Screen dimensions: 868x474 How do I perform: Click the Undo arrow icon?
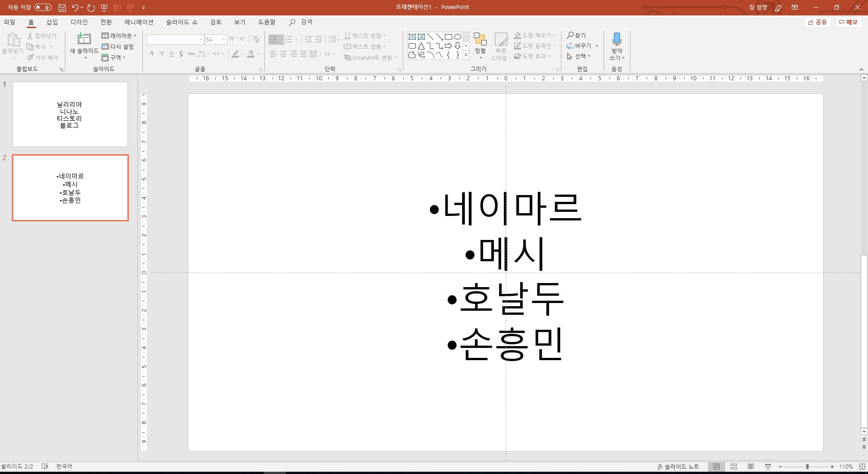[x=75, y=7]
